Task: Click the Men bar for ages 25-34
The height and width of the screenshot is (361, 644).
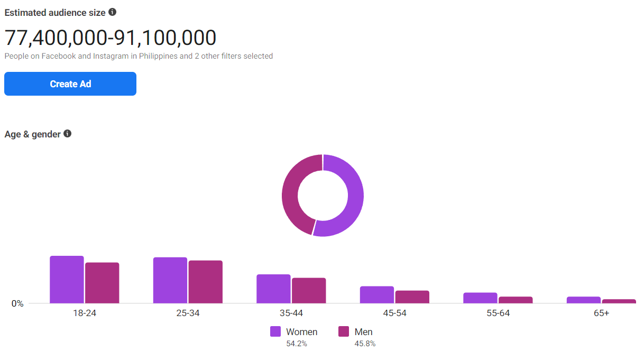Action: [206, 282]
